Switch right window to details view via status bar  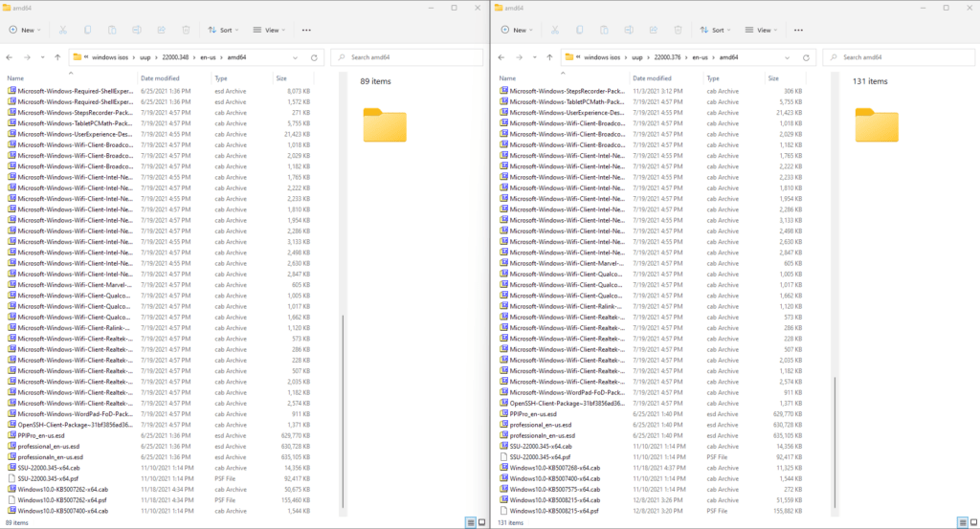tap(963, 522)
